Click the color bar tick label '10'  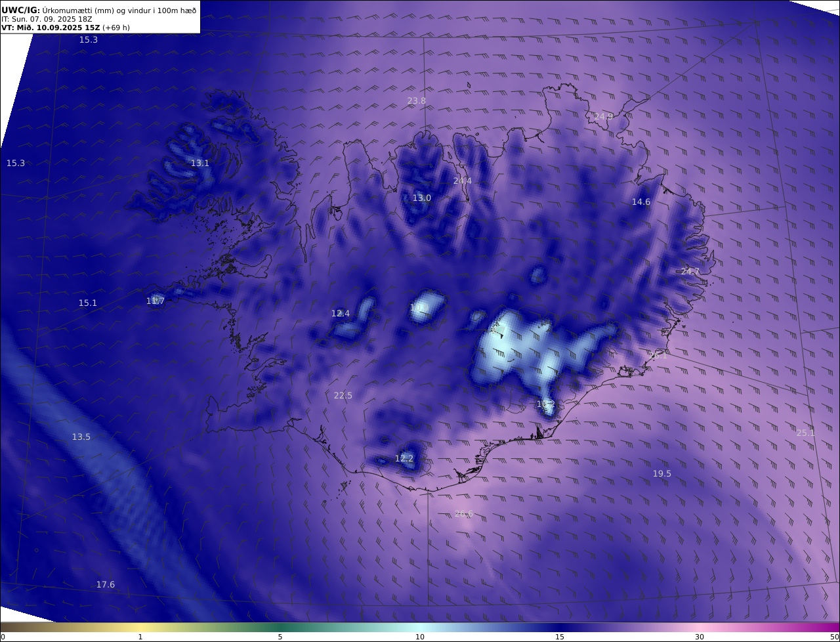(420, 637)
